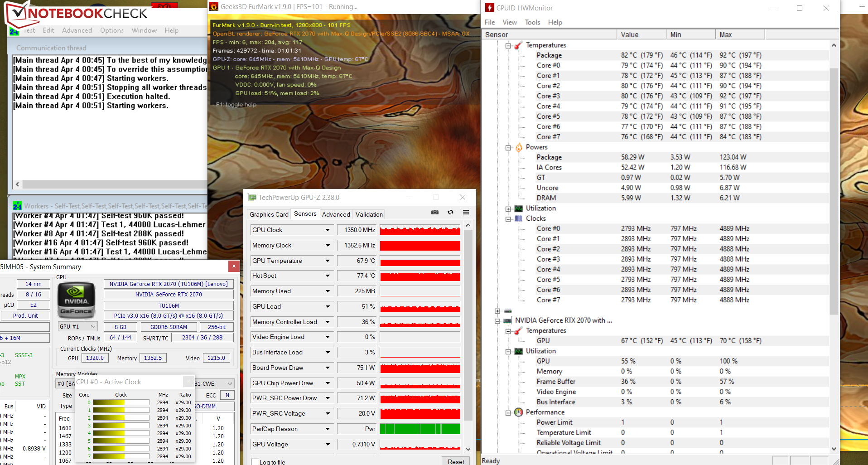The height and width of the screenshot is (465, 868).
Task: Open the Advanced tab in GPU-Z
Action: 336,214
